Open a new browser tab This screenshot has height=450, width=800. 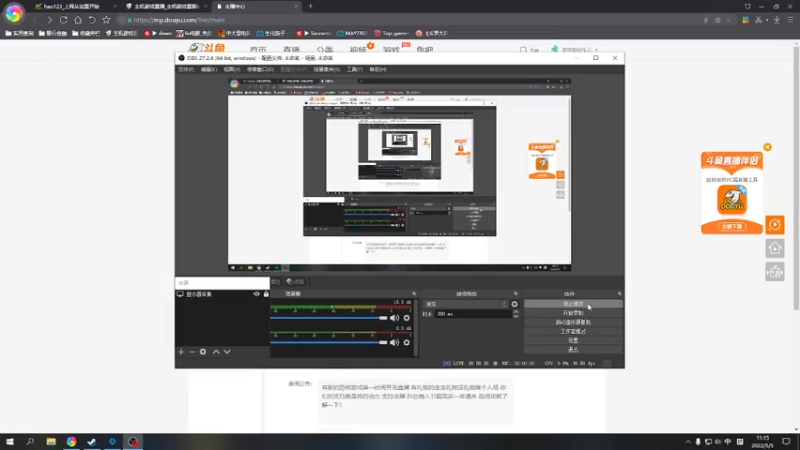click(x=310, y=6)
